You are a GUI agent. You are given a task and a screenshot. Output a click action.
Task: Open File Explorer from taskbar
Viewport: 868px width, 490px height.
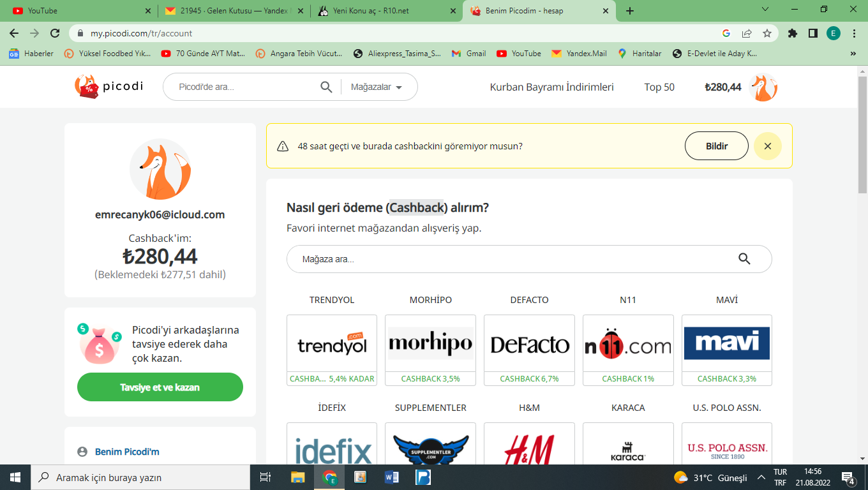[x=298, y=477]
